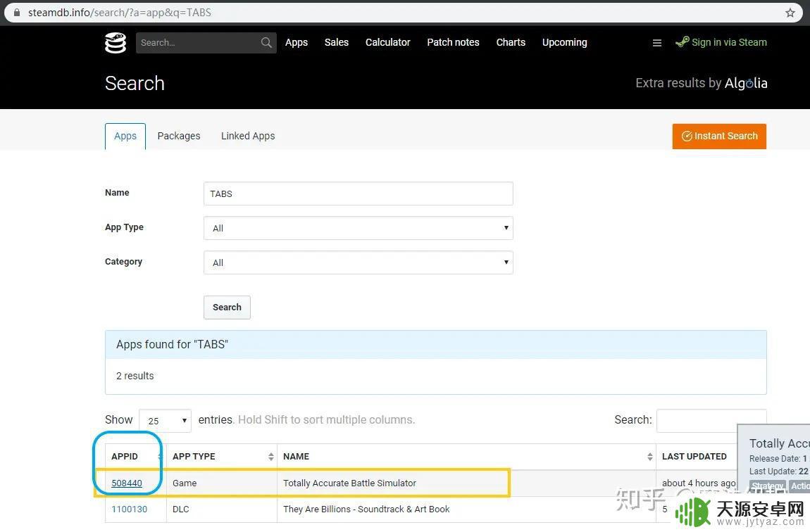Click the 2 results text
Viewport: 810px width, 532px height.
tap(135, 376)
